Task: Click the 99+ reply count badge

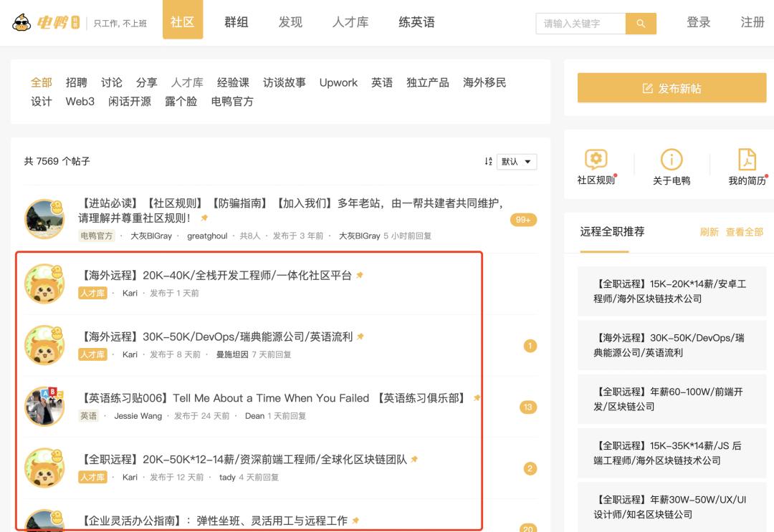Action: pos(523,219)
